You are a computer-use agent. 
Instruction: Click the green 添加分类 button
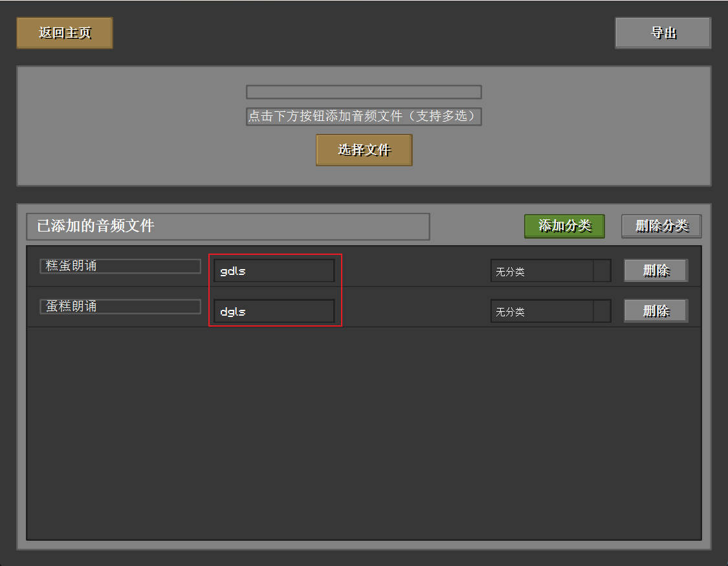[x=564, y=226]
